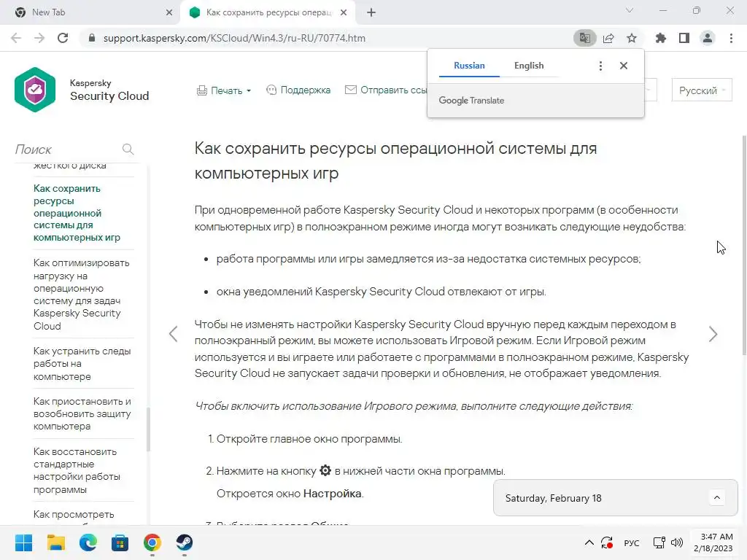Bookmark this page with the star icon
747x560 pixels.
coord(632,38)
